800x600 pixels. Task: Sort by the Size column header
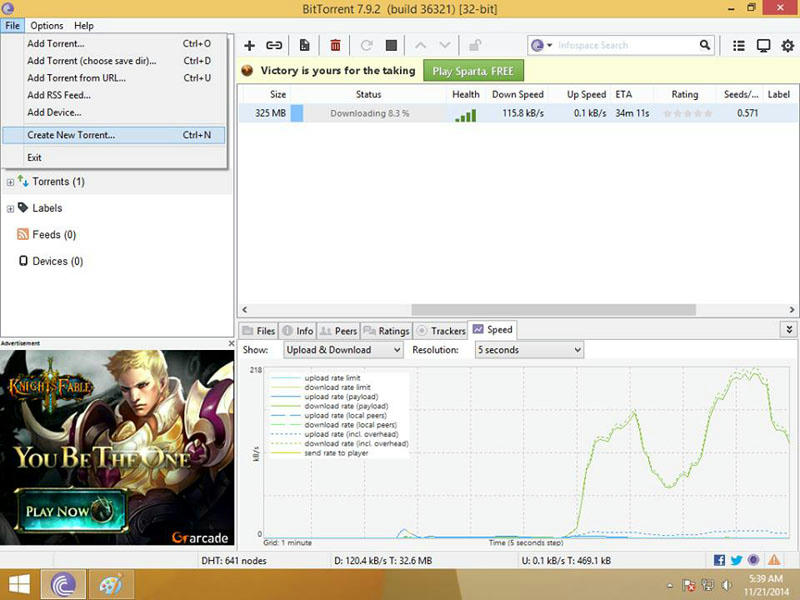click(x=265, y=94)
